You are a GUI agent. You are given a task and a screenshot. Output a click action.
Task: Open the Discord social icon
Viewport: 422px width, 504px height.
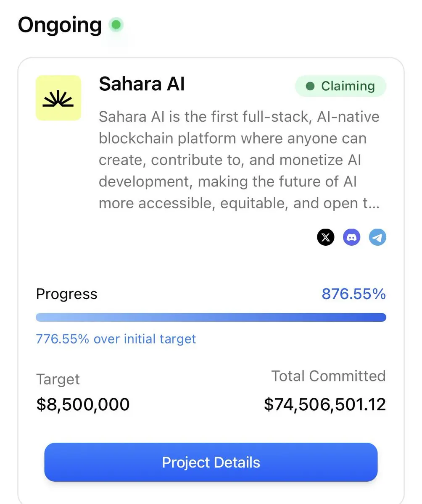tap(352, 237)
